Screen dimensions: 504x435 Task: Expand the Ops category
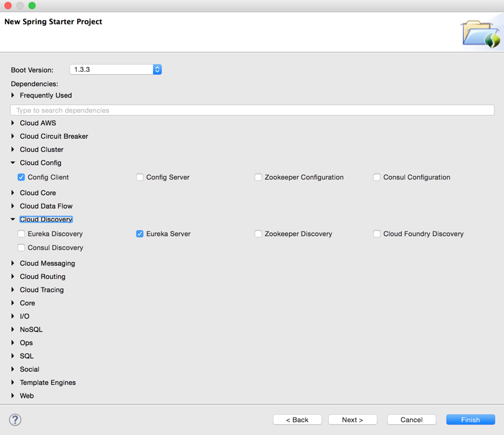click(x=13, y=342)
